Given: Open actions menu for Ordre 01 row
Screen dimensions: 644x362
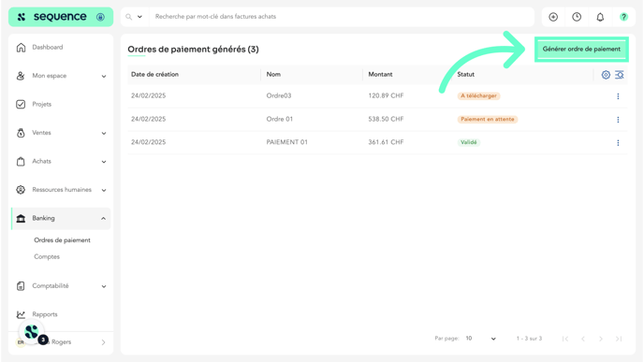Looking at the screenshot, I should [618, 120].
